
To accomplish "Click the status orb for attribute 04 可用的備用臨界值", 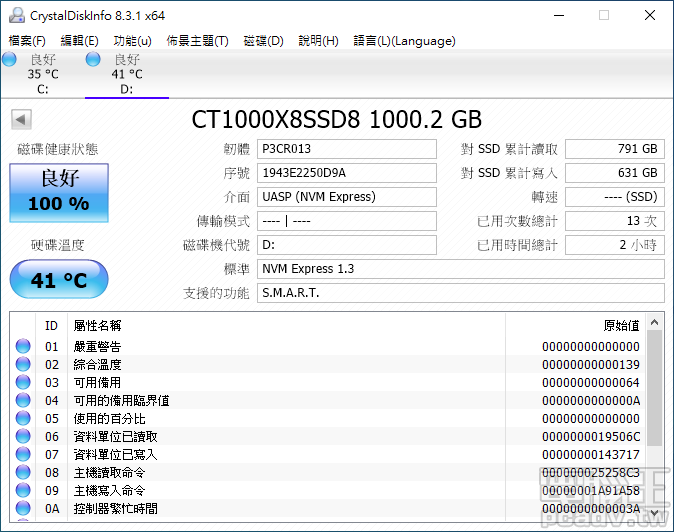I will 23,400.
